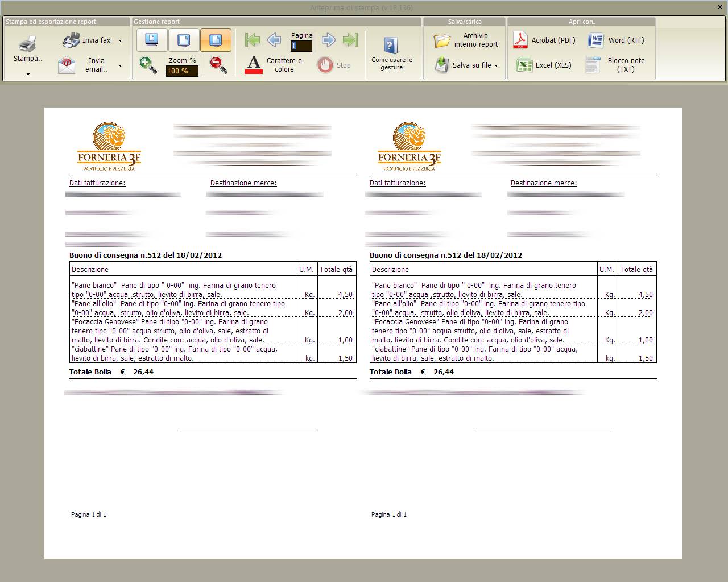Go to previous page blue arrow
The width and height of the screenshot is (728, 582).
click(274, 40)
